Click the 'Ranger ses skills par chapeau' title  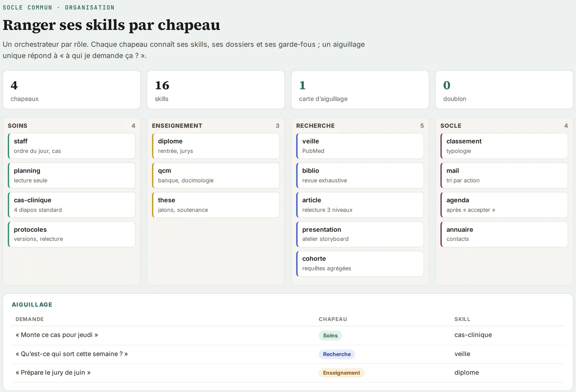[x=111, y=25]
